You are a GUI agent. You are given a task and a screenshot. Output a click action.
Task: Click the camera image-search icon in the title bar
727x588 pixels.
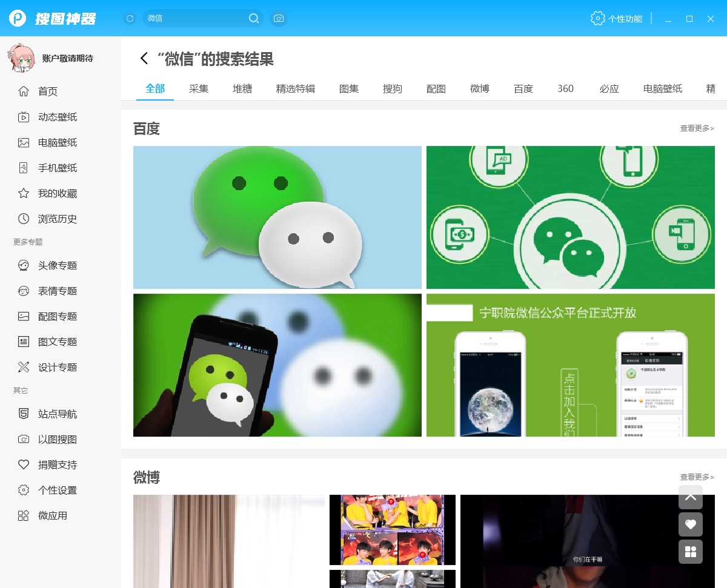pyautogui.click(x=279, y=19)
